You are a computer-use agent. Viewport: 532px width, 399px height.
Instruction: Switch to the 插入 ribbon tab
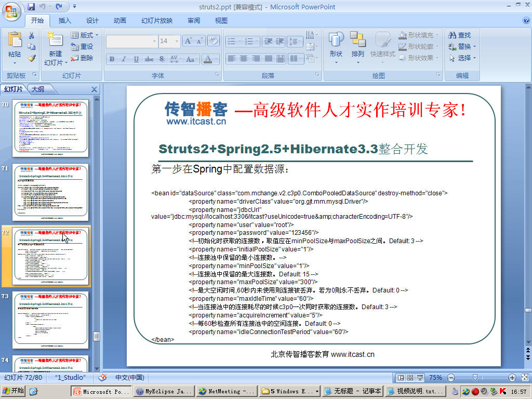(x=64, y=21)
